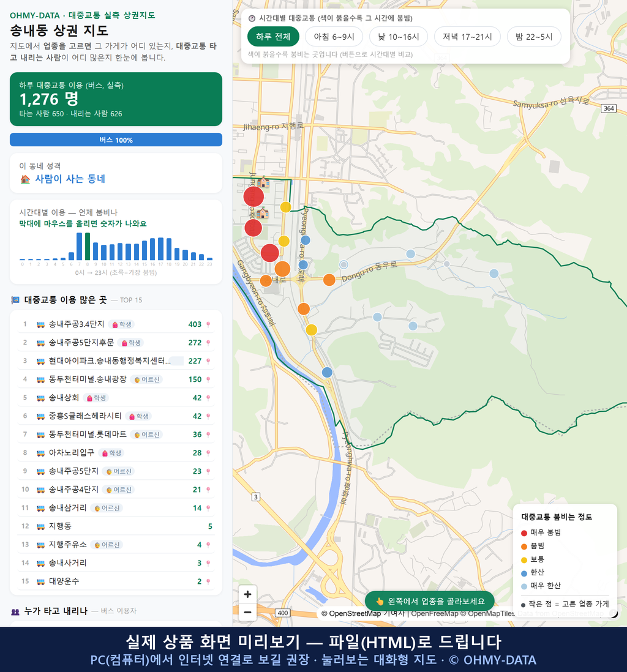This screenshot has width=627, height=672.
Task: Click the bus icon beside 현대아이파크.송내동행정복지센터
Action: [x=41, y=361]
